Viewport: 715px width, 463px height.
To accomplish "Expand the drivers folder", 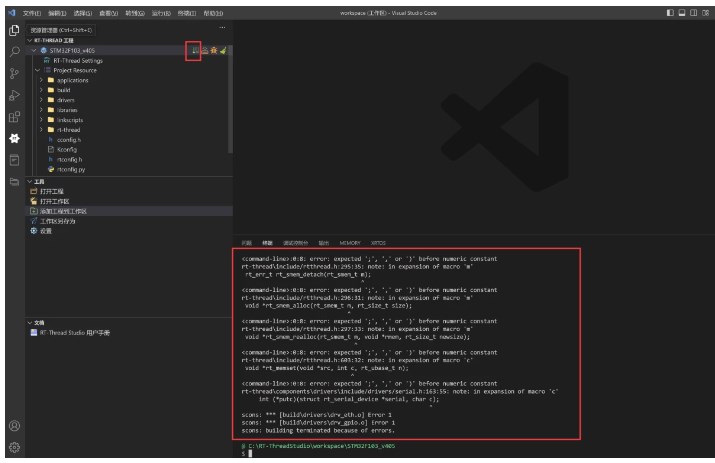I will 41,100.
